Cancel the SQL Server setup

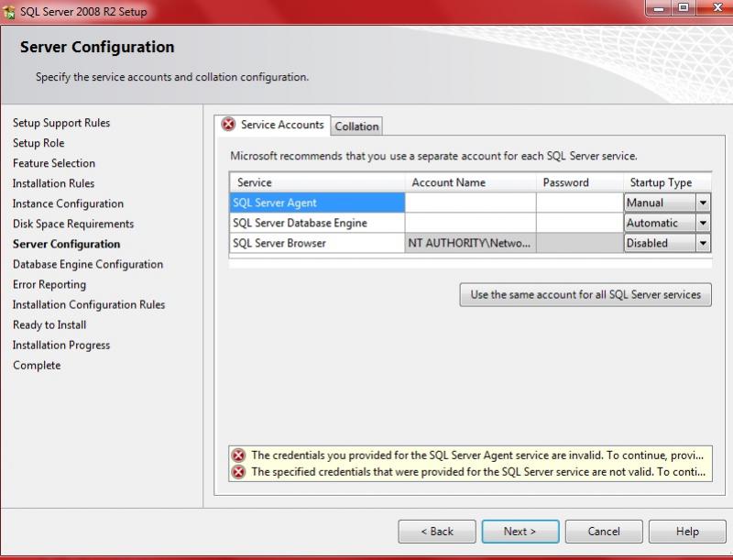(604, 532)
